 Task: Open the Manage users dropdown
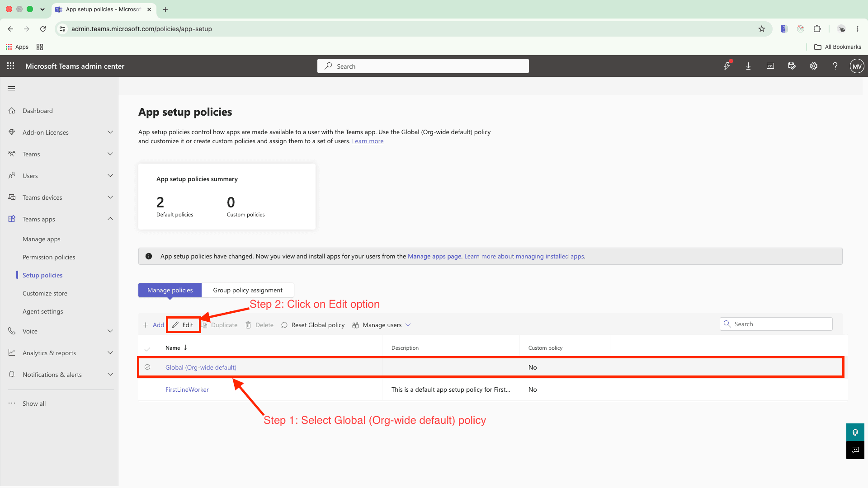[382, 325]
